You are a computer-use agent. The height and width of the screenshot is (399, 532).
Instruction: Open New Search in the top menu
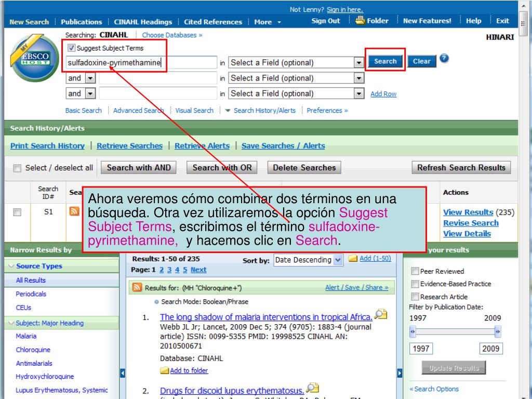(29, 22)
